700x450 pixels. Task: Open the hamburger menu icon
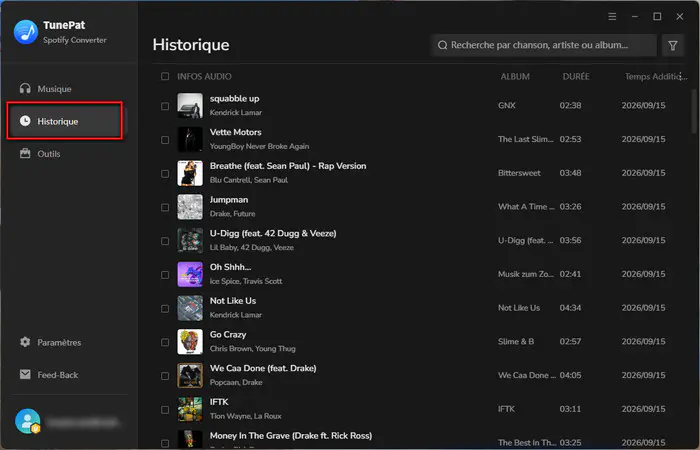click(612, 17)
